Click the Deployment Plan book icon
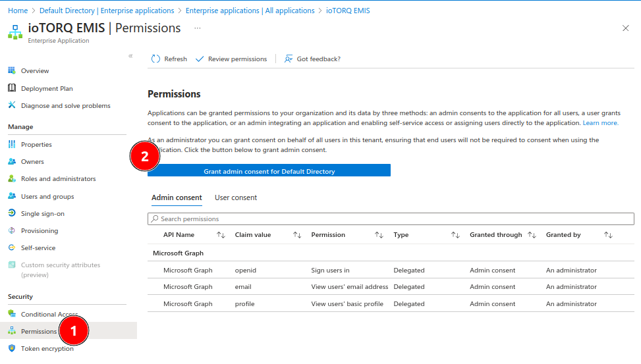This screenshot has height=364, width=641. click(x=12, y=88)
